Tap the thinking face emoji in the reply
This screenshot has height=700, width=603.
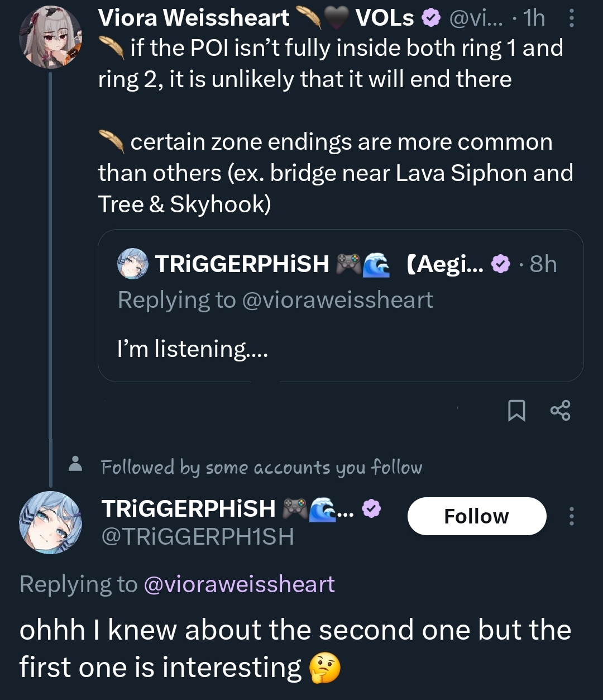coord(324,668)
